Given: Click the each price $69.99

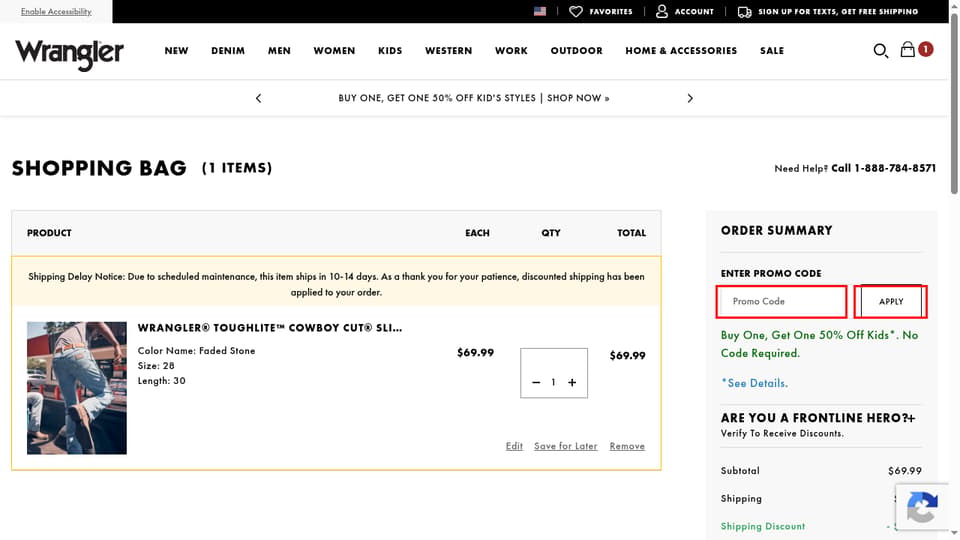Looking at the screenshot, I should (x=475, y=353).
